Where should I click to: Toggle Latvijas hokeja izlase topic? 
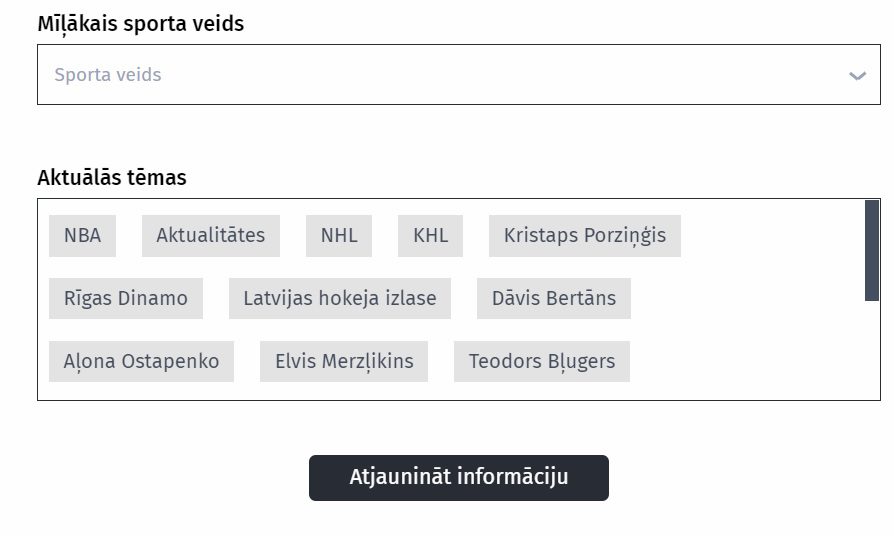pos(340,298)
